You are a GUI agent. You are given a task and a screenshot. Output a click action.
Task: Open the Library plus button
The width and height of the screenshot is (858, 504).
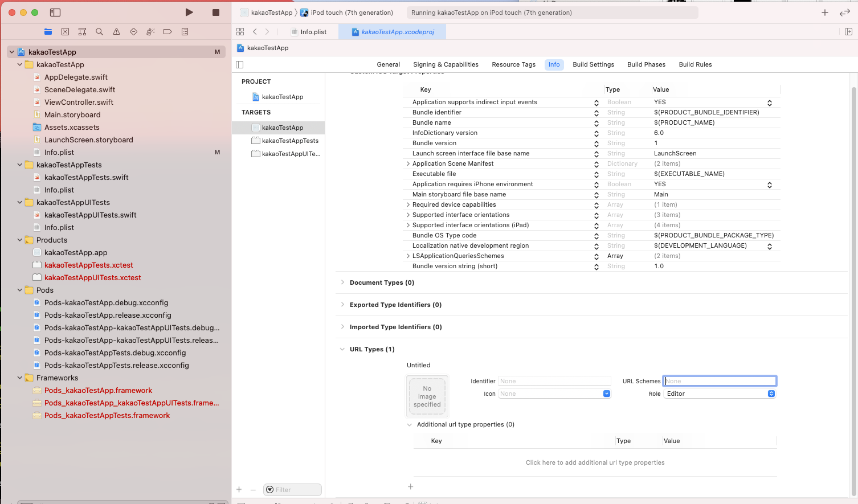tap(824, 13)
